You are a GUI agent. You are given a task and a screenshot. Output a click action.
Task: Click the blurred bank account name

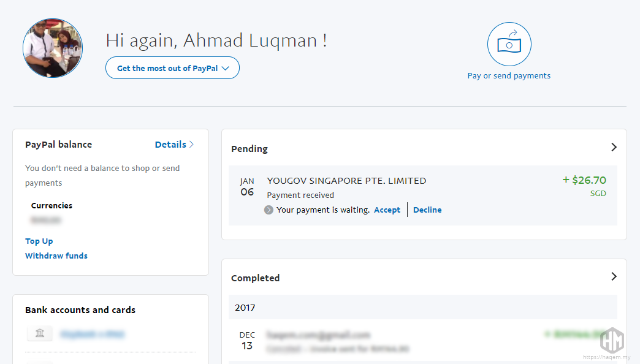point(93,334)
